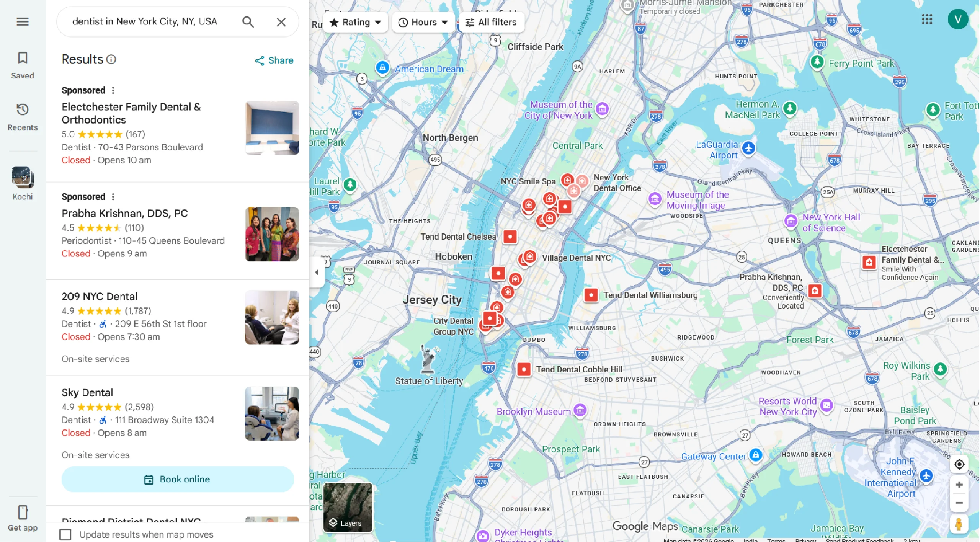Zoom out the map
Viewport: 980px width, 542px height.
point(959,503)
